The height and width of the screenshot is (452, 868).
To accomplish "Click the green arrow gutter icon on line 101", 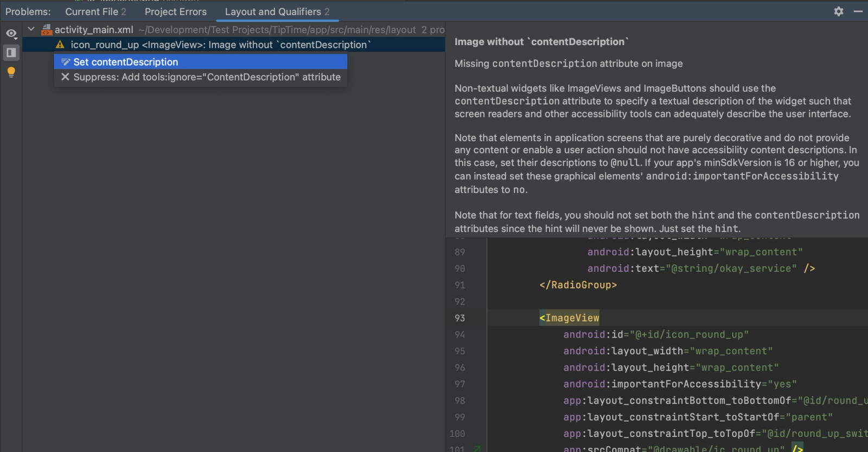I will coord(477,448).
